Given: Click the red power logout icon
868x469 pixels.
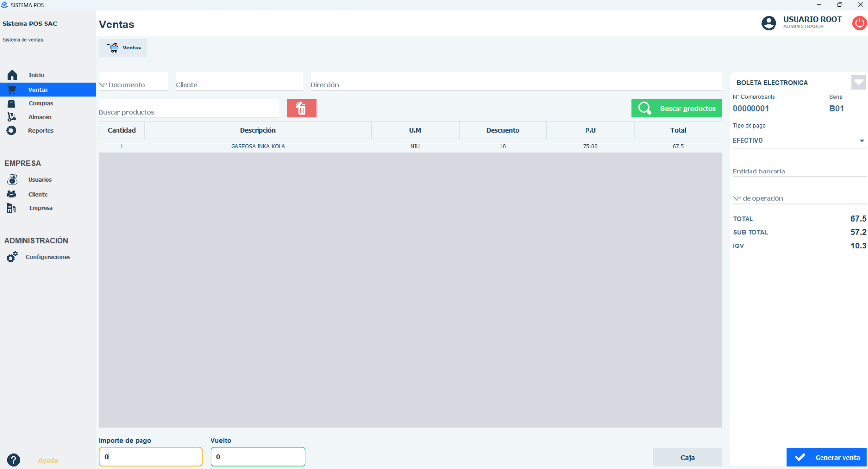Looking at the screenshot, I should pyautogui.click(x=859, y=23).
